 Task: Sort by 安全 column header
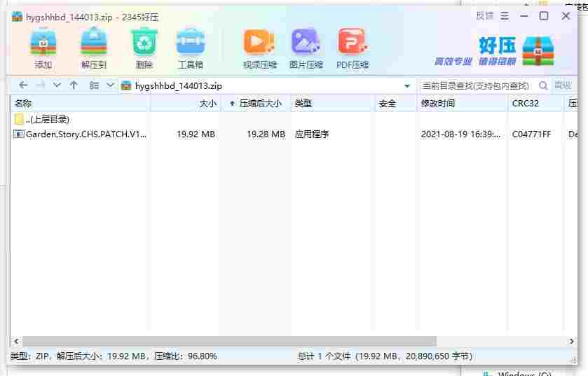396,104
